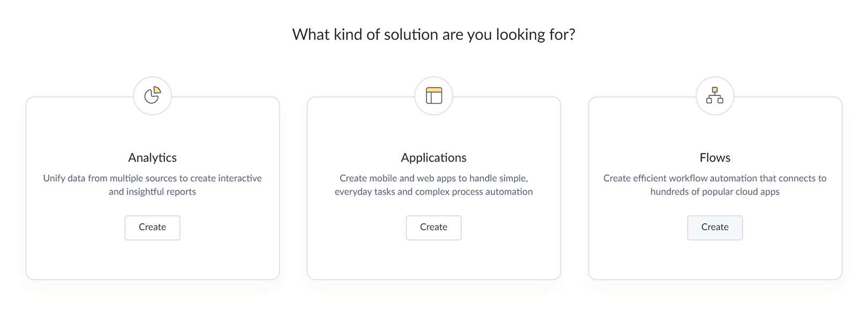Select the Analytics heading text
Image resolution: width=868 pixels, height=311 pixels.
[x=152, y=157]
